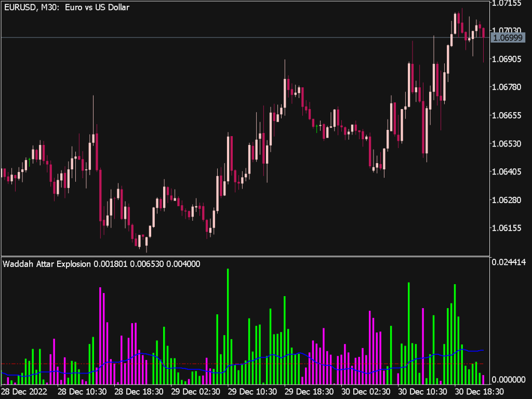Click the 0.024414 indicator scale value
Image resolution: width=532 pixels, height=399 pixels.
[x=509, y=262]
